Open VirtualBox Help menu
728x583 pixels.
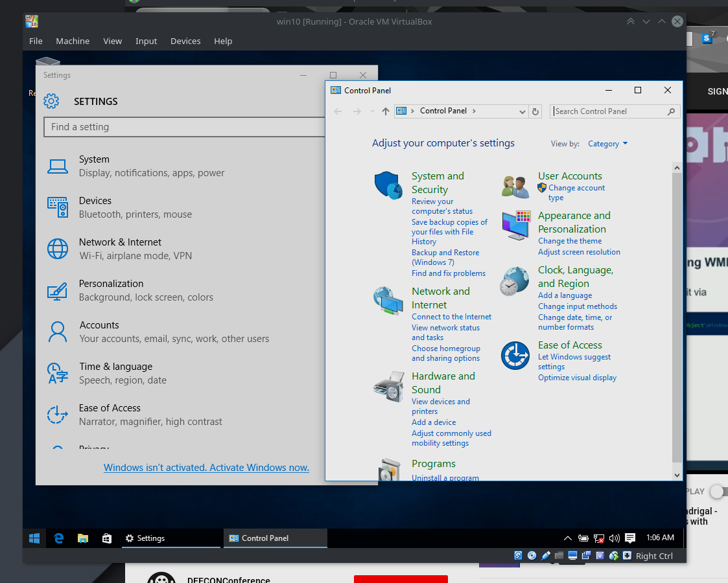(x=223, y=41)
